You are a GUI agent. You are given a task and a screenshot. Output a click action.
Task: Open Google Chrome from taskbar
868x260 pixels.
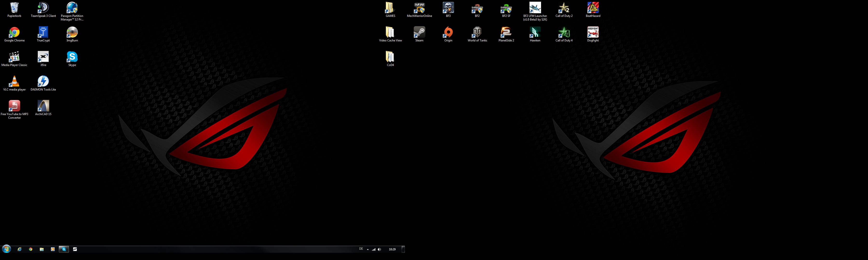tap(31, 249)
